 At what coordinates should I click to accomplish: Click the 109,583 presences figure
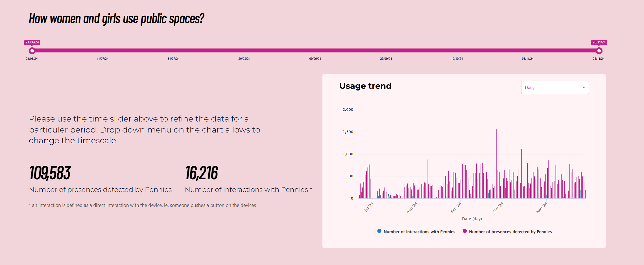(50, 173)
